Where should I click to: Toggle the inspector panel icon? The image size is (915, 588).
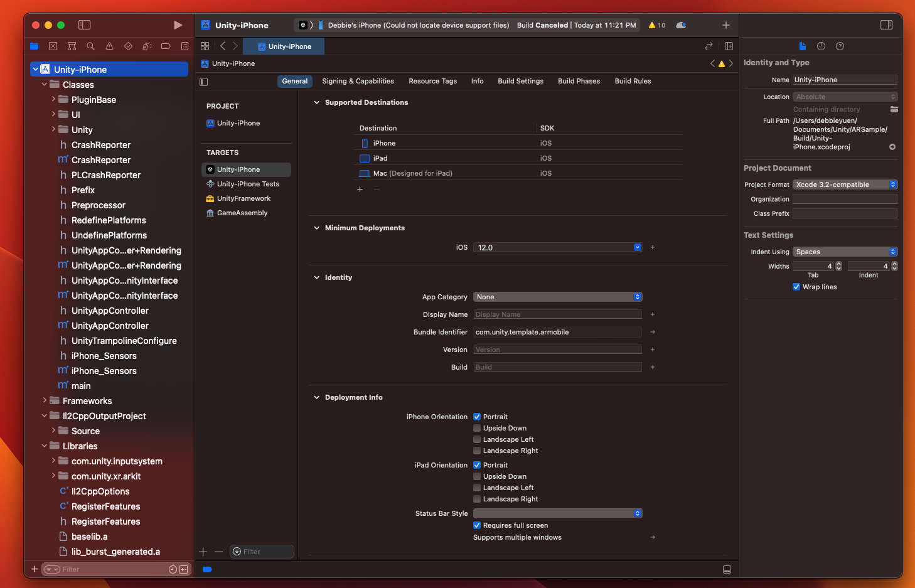887,25
